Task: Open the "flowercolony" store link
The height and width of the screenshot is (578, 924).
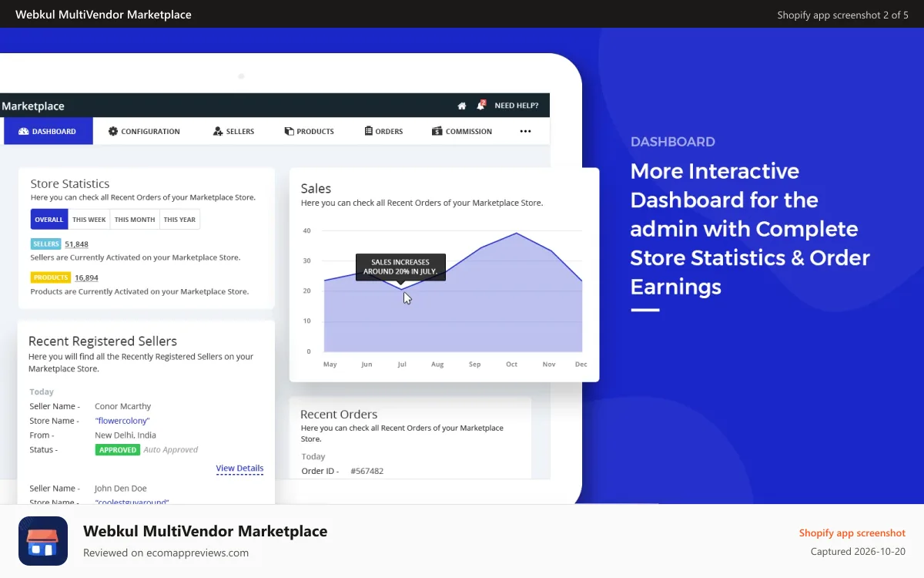Action: point(122,421)
